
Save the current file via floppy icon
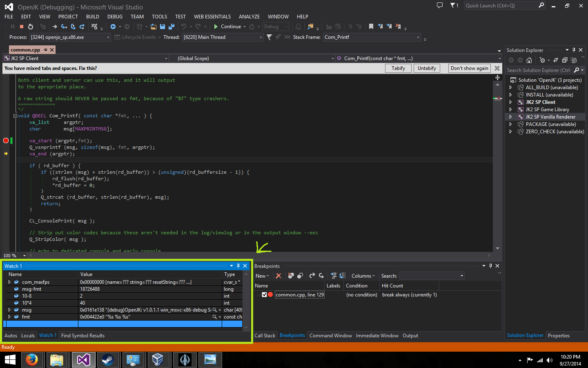pos(163,27)
